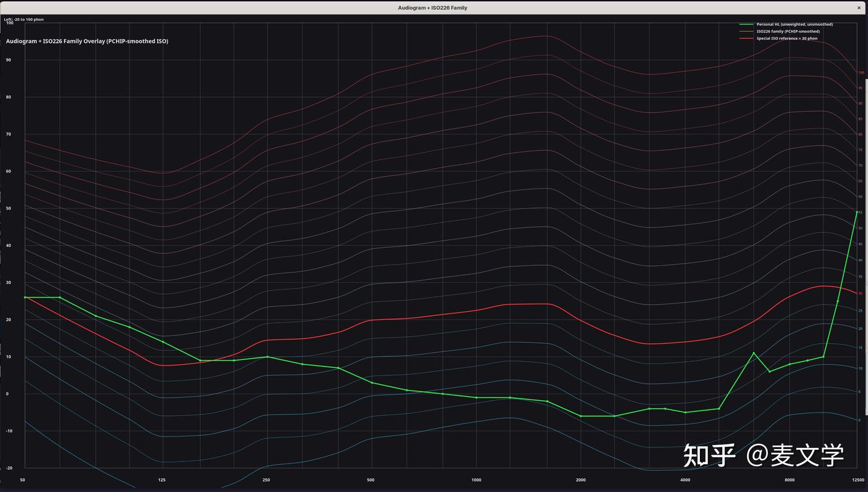Image resolution: width=868 pixels, height=492 pixels.
Task: Click the red Special ISO reference legend swatch
Action: tap(746, 39)
